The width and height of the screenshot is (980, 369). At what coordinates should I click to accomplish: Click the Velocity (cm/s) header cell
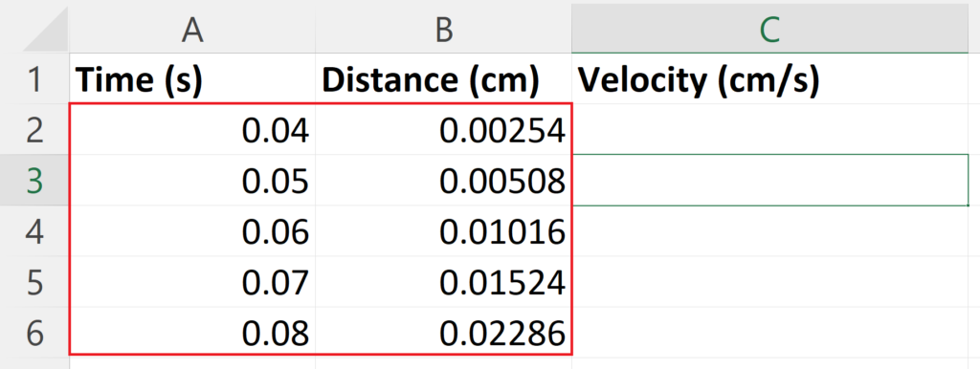[x=770, y=79]
